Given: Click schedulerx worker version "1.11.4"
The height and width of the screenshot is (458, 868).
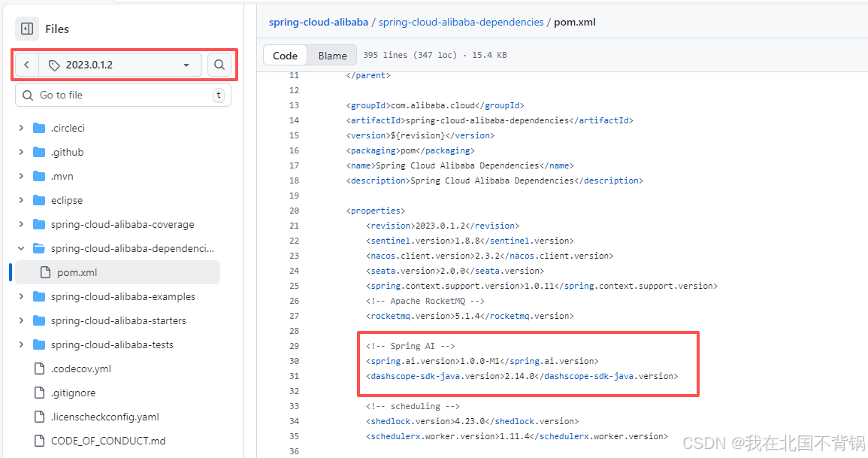Looking at the screenshot, I should 515,436.
